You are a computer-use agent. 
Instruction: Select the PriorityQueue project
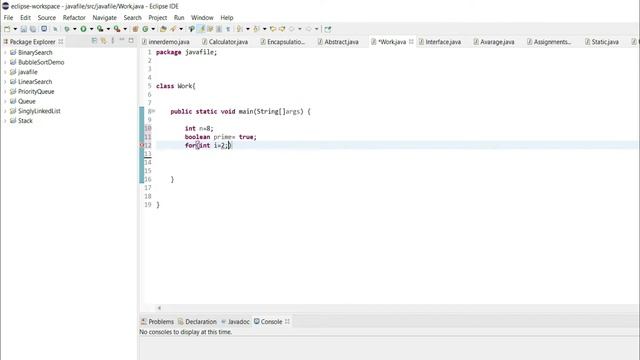click(x=36, y=91)
